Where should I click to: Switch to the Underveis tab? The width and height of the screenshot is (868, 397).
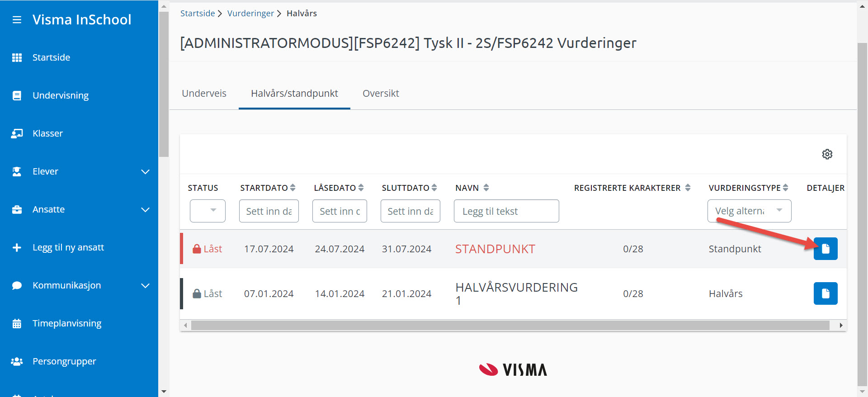click(x=204, y=94)
